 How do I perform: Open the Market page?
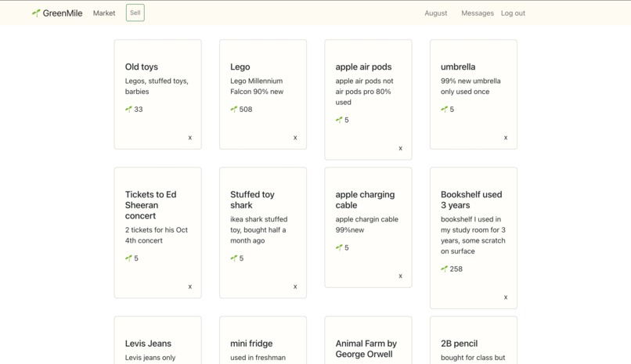click(x=104, y=13)
